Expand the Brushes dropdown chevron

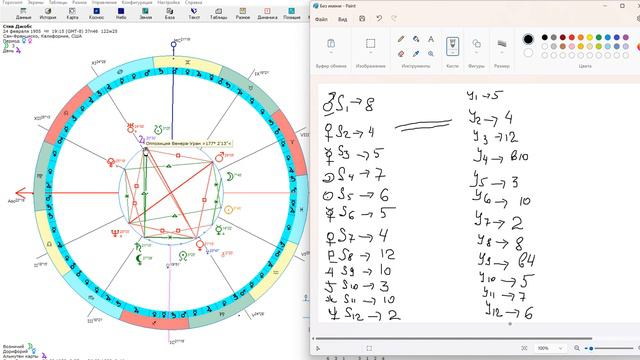[452, 53]
